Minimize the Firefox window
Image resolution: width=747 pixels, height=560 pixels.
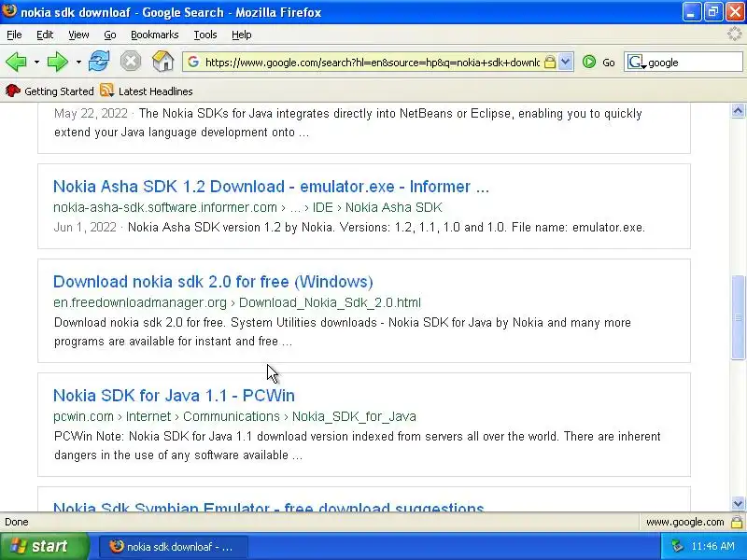[691, 12]
